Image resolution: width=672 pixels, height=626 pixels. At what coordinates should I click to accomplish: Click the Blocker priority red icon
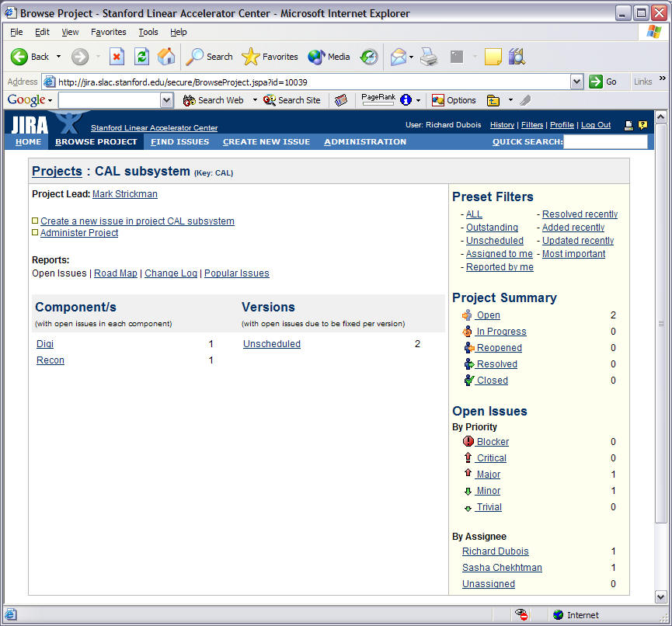click(468, 441)
